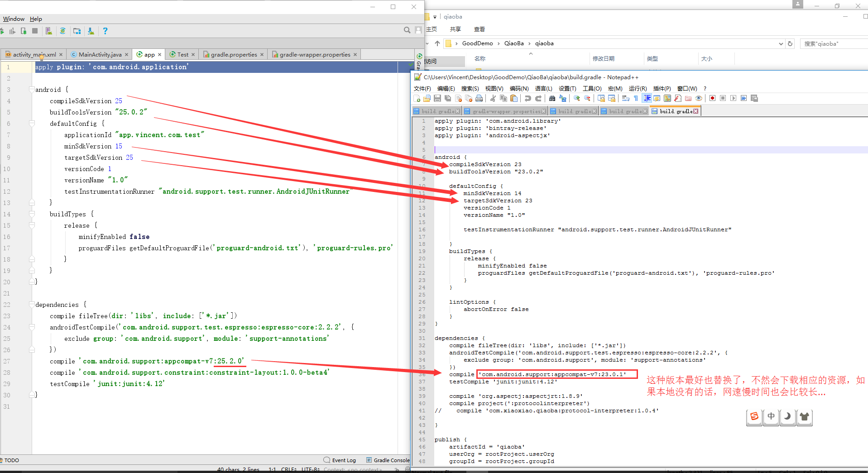The height and width of the screenshot is (473, 868).
Task: Toggle the moon half-width mode on IME bar
Action: click(788, 417)
